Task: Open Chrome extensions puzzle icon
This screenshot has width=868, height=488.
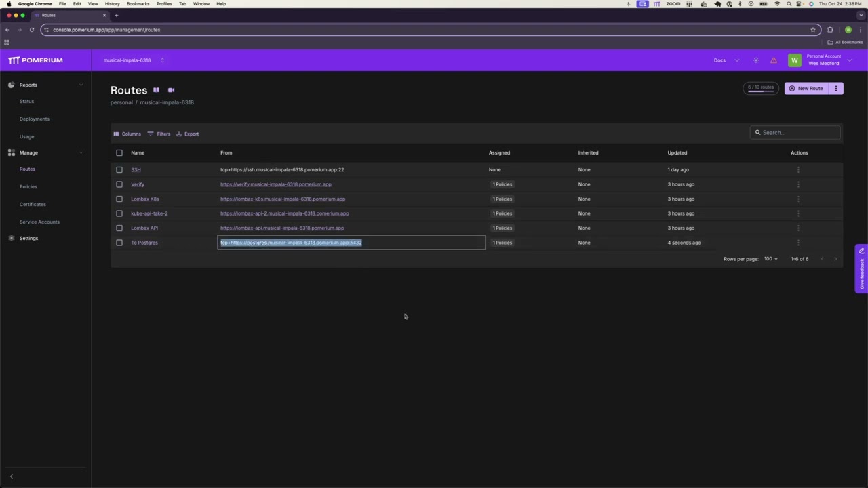Action: pos(830,30)
